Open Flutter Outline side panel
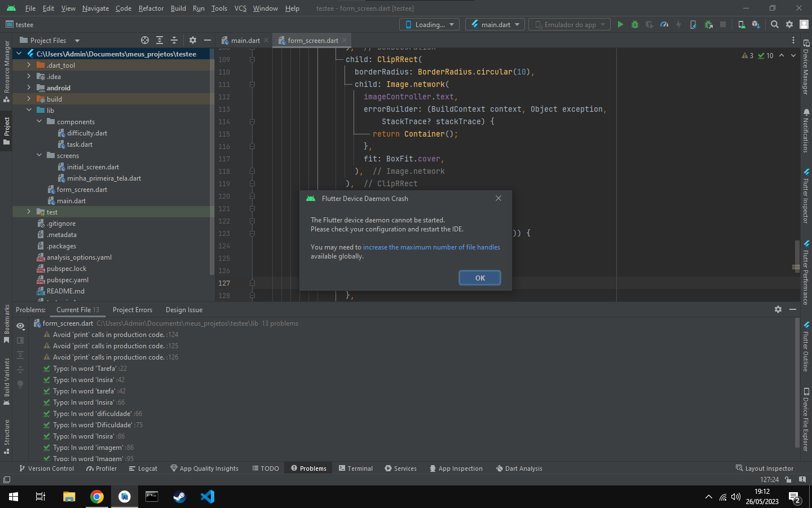This screenshot has width=812, height=508. click(806, 347)
